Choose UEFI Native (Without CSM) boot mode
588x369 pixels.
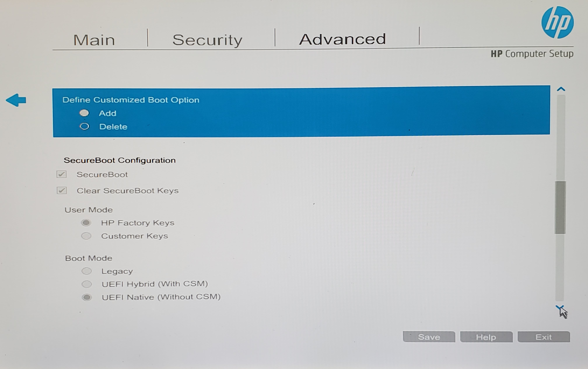pos(87,297)
